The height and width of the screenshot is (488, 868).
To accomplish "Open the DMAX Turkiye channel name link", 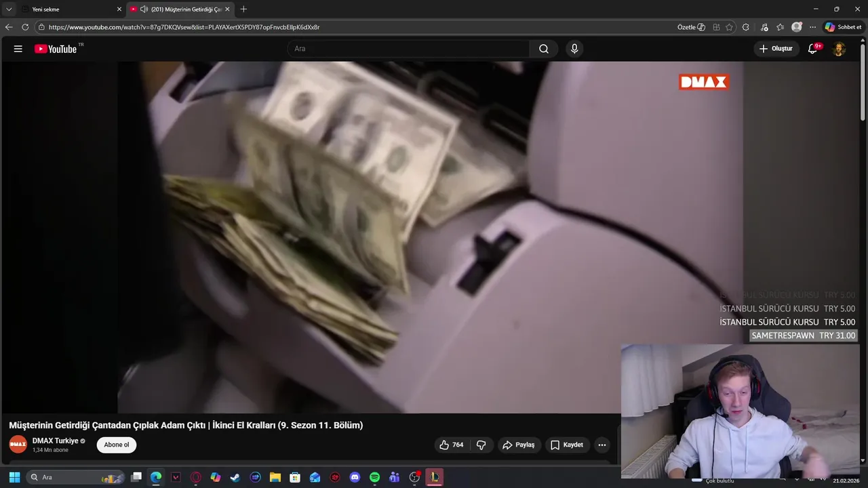I will pos(56,441).
